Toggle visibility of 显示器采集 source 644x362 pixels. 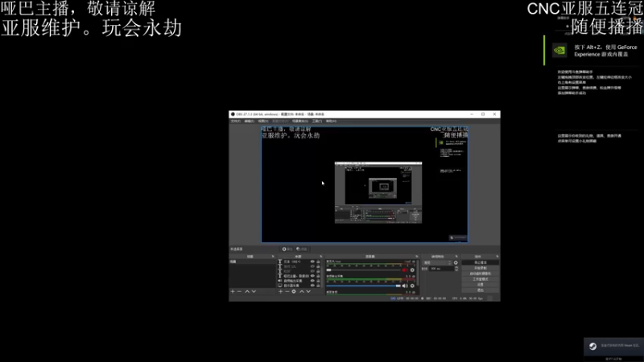click(312, 286)
